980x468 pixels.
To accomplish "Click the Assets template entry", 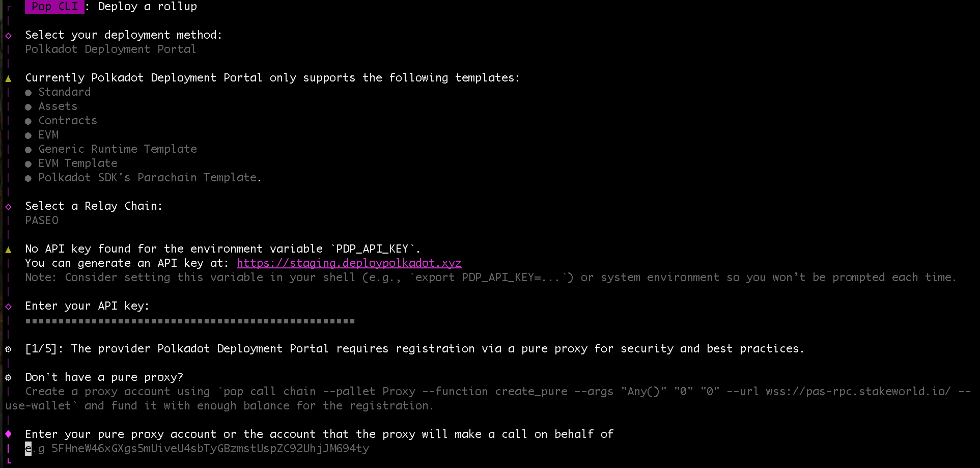I will tap(58, 106).
